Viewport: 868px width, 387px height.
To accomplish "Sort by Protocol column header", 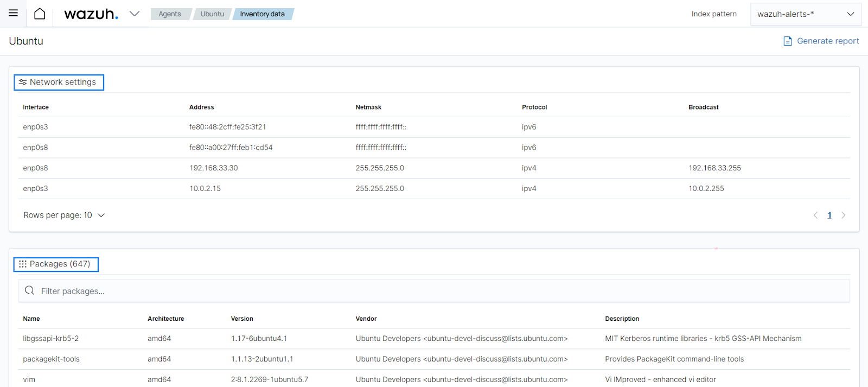I will pos(534,107).
